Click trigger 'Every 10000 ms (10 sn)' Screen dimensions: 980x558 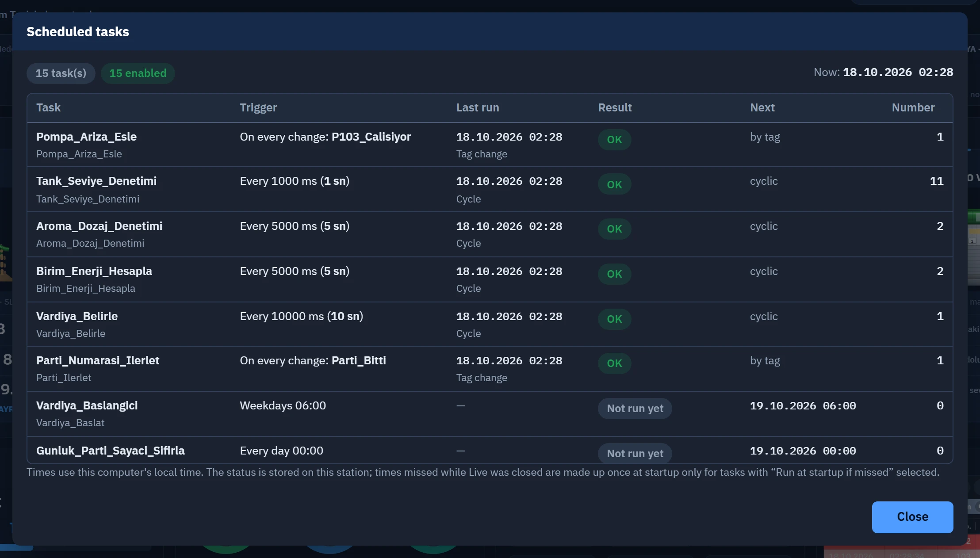coord(302,316)
